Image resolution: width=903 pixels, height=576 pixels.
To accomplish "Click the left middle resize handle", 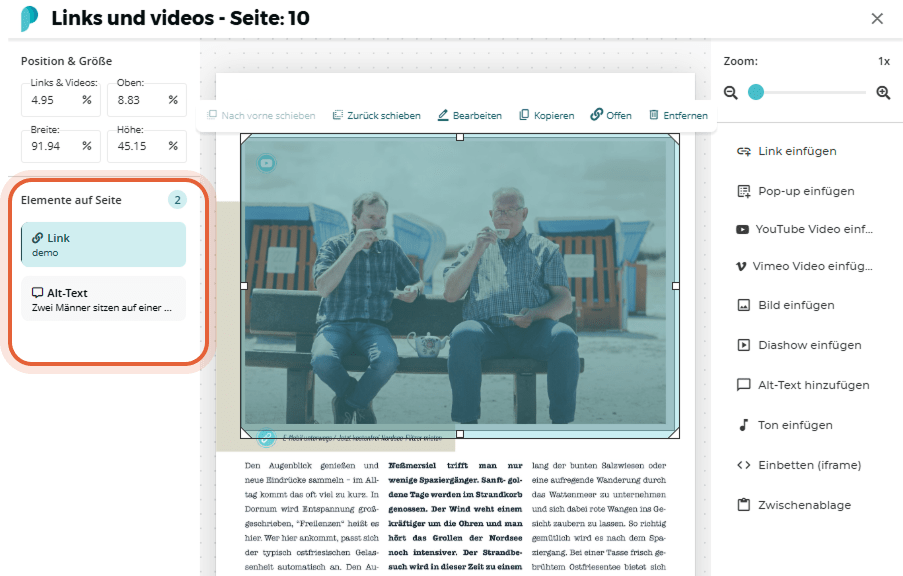I will (x=244, y=286).
